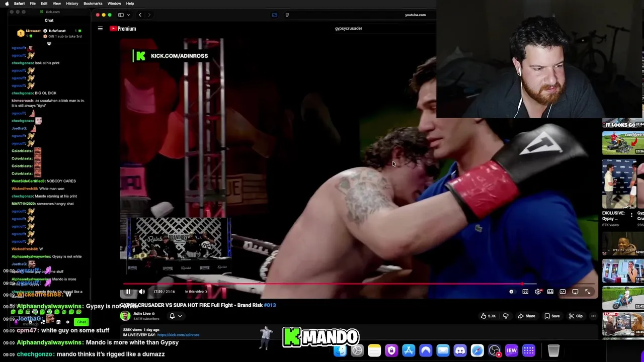Open the Adin Live channel name link
Viewport: 644px width, 362px height.
142,314
